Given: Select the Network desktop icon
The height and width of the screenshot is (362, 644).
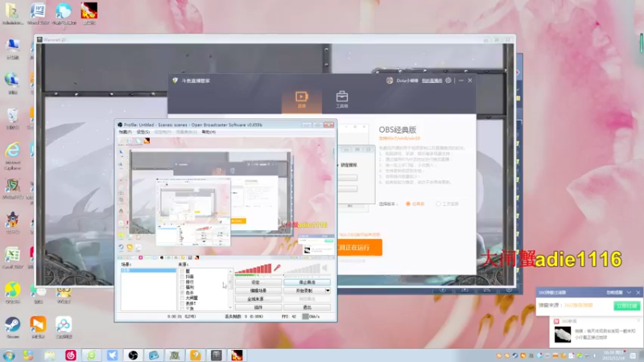Looking at the screenshot, I should 12,84.
